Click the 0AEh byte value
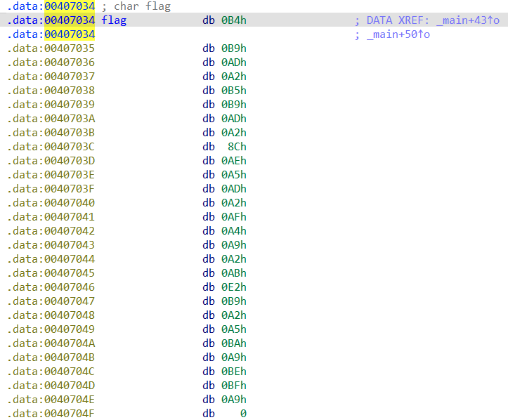 click(x=234, y=161)
